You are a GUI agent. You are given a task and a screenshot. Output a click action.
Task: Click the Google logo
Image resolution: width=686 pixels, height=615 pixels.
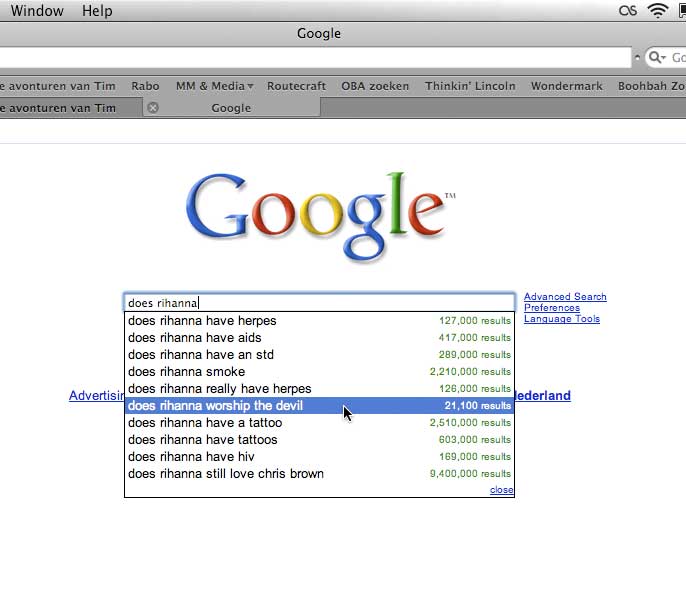click(x=320, y=217)
